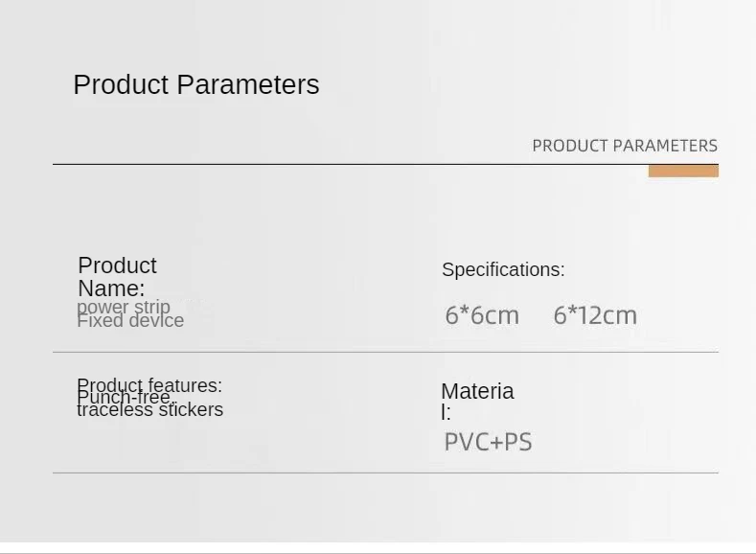The height and width of the screenshot is (554, 756).
Task: Select the "Product" word above "Name:"
Action: pos(117,265)
